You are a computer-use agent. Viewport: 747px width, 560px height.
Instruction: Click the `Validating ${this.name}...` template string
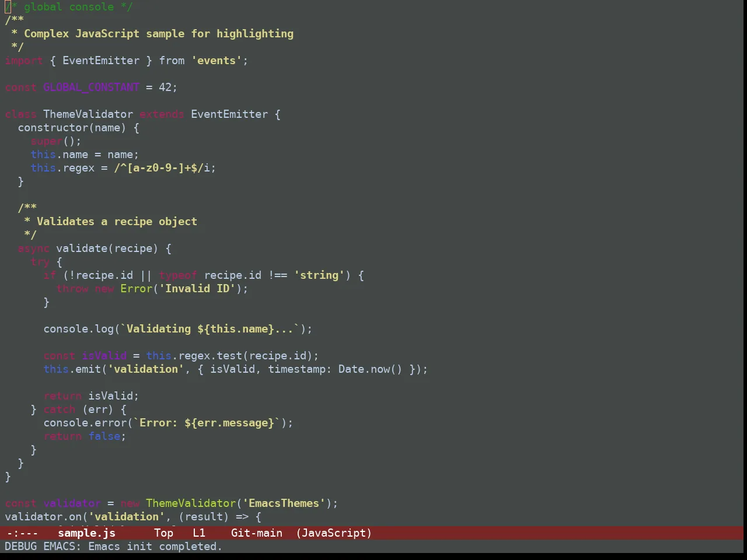point(210,329)
